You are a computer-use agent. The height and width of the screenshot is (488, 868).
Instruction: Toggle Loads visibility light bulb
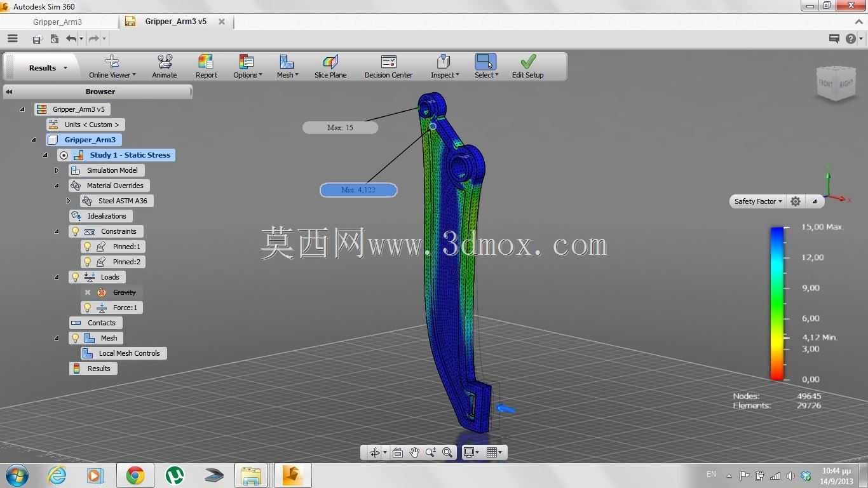coord(75,277)
